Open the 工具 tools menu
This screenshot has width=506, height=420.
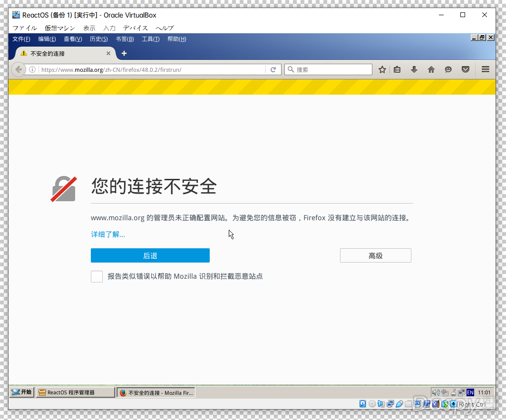tap(150, 39)
